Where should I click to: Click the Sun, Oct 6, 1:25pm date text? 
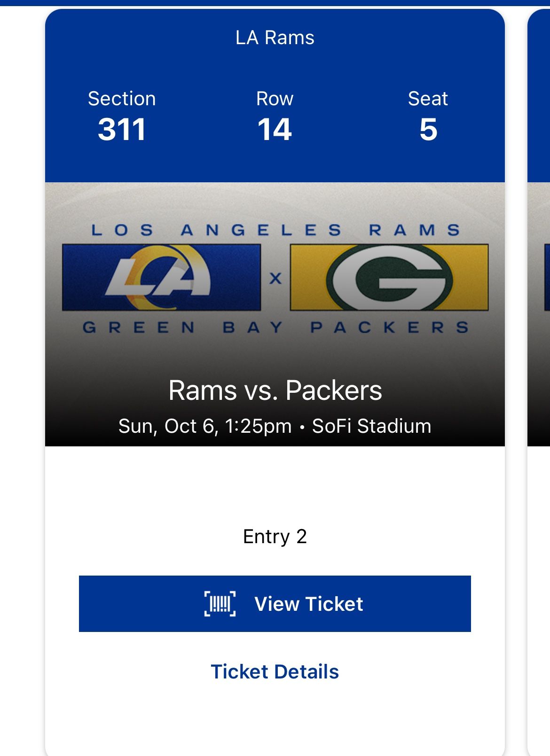coord(205,426)
